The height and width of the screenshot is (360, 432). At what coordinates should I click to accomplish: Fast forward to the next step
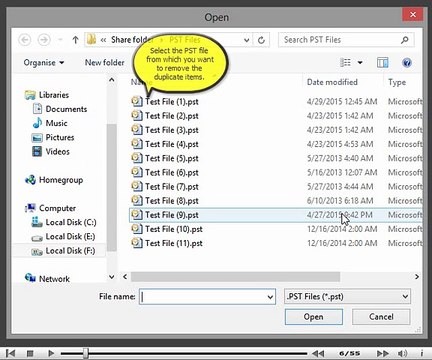[383, 353]
